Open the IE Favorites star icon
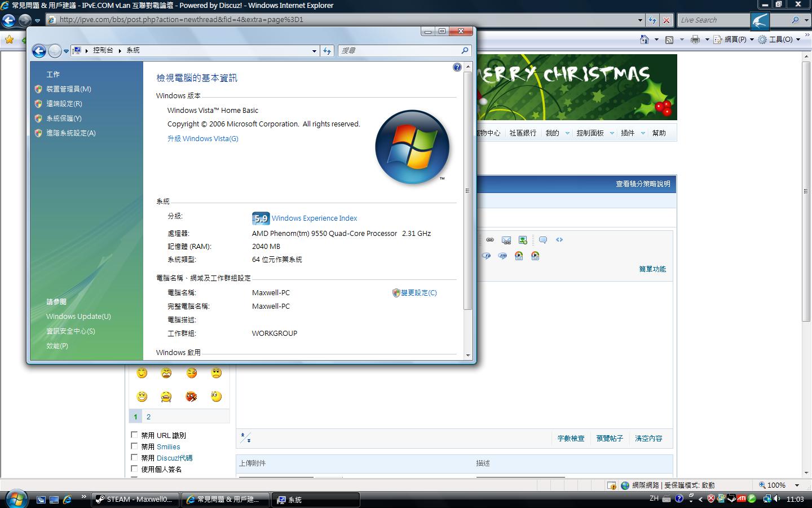The height and width of the screenshot is (508, 812). pyautogui.click(x=9, y=40)
